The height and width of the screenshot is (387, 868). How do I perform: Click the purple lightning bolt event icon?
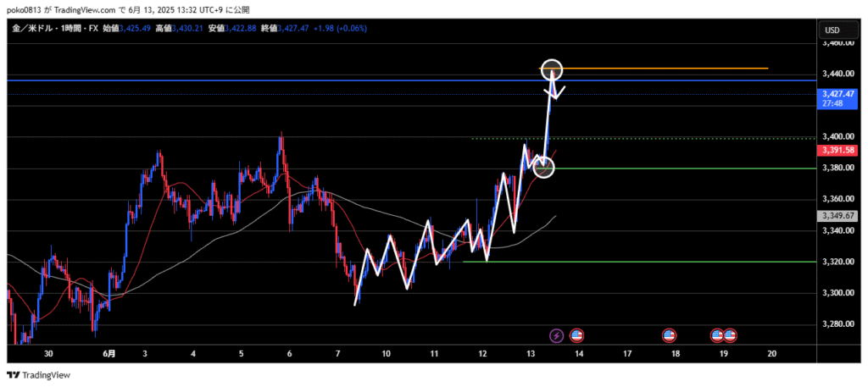[557, 335]
